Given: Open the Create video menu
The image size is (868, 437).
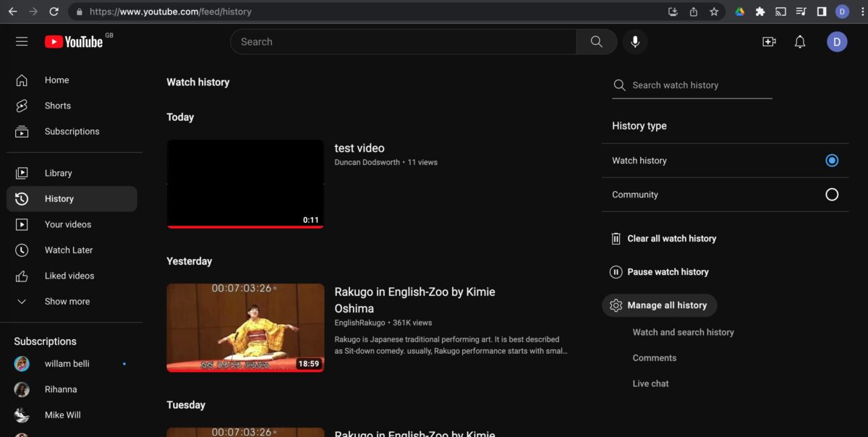Looking at the screenshot, I should 769,42.
